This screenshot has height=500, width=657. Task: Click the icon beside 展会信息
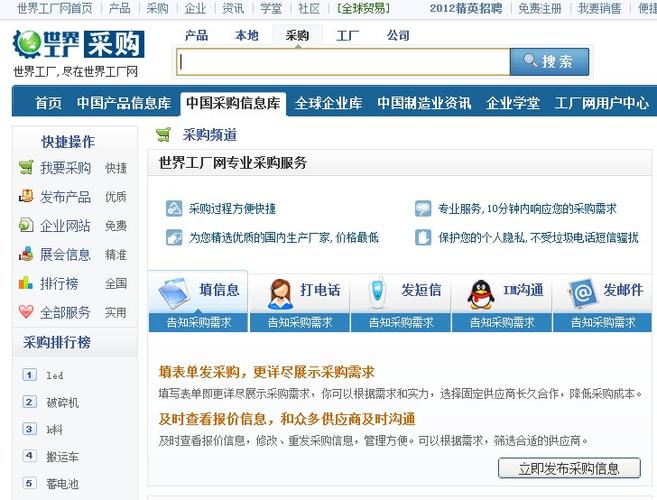click(x=26, y=254)
